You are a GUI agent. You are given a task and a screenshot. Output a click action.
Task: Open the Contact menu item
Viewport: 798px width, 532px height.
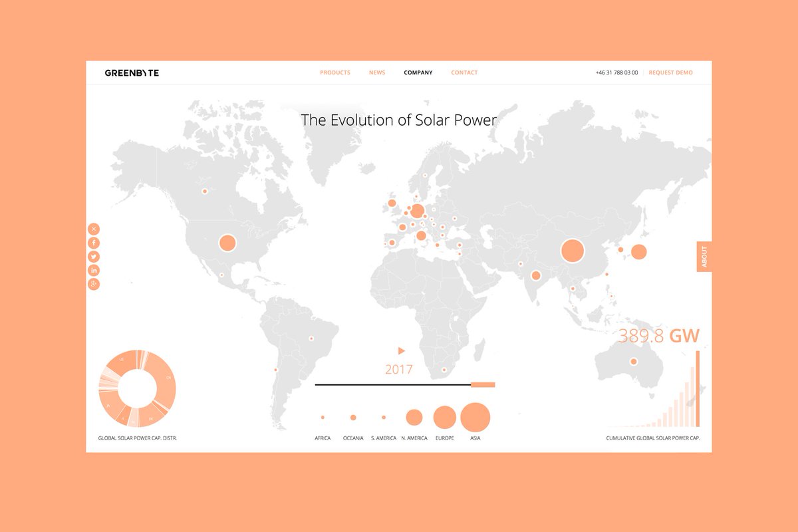click(464, 72)
